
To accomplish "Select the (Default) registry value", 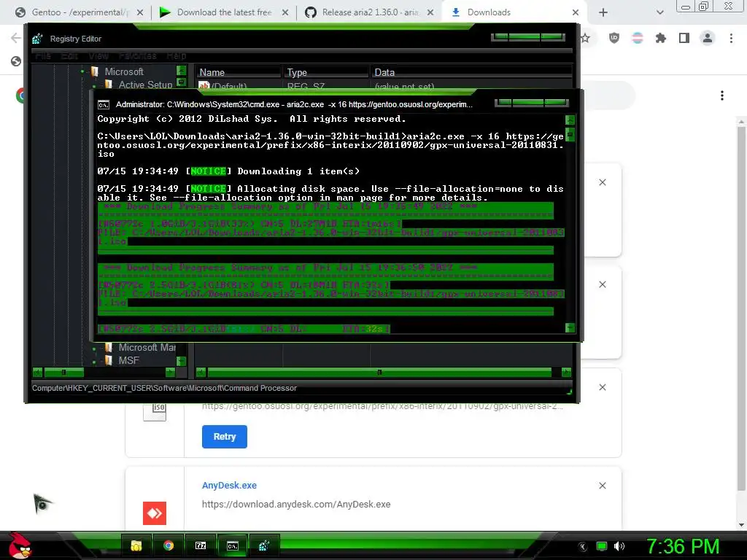I will coord(222,86).
